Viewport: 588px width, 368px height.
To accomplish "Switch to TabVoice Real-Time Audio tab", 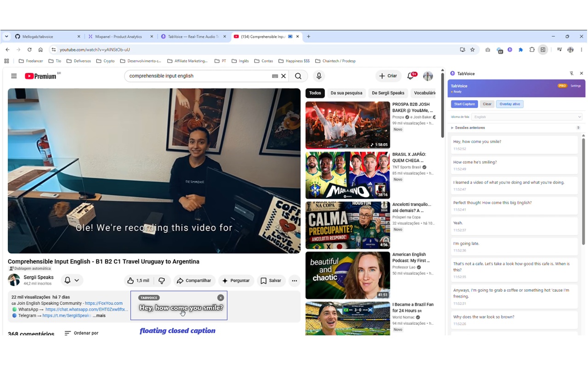I will [x=193, y=36].
